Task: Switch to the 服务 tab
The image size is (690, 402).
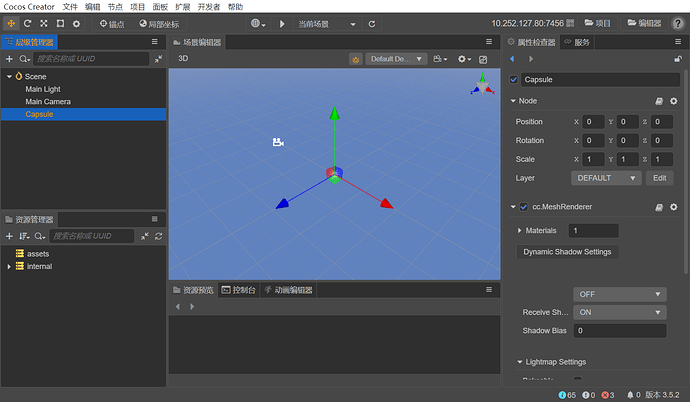Action: pos(577,42)
